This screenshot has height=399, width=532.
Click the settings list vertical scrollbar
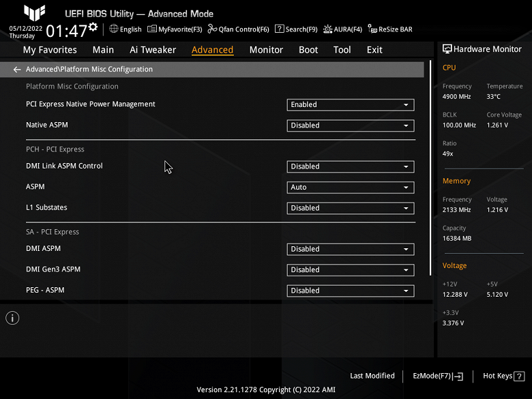(430, 177)
